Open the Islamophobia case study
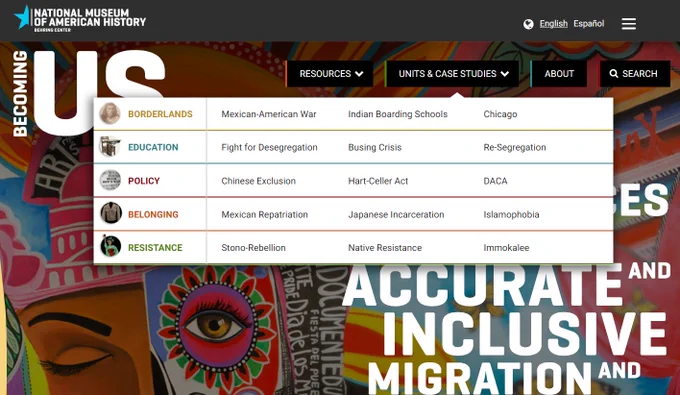The height and width of the screenshot is (395, 680). 511,214
